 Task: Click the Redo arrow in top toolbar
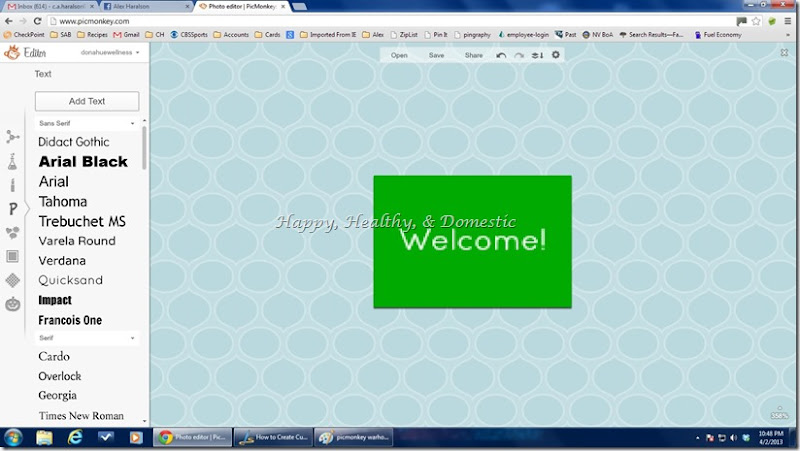pyautogui.click(x=519, y=55)
